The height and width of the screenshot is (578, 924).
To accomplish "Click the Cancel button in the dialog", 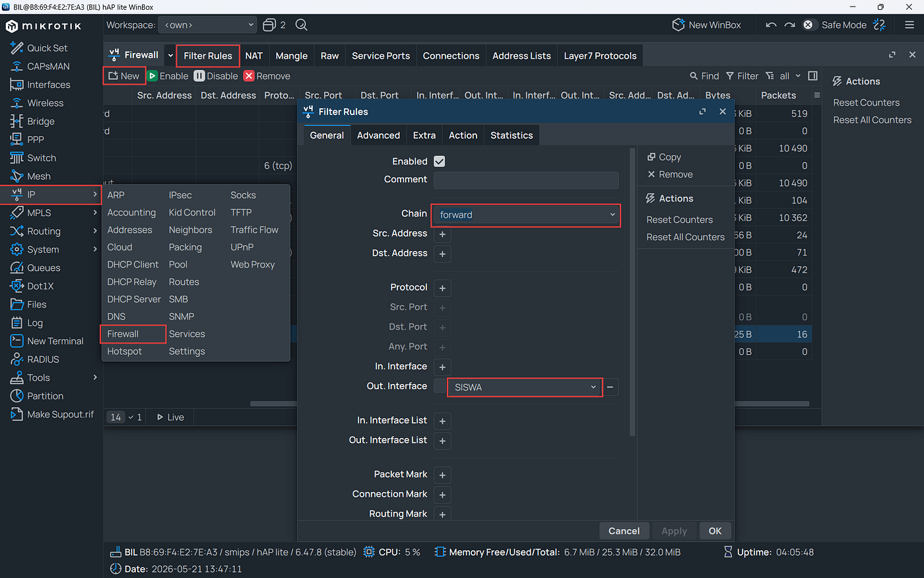I will (x=624, y=530).
